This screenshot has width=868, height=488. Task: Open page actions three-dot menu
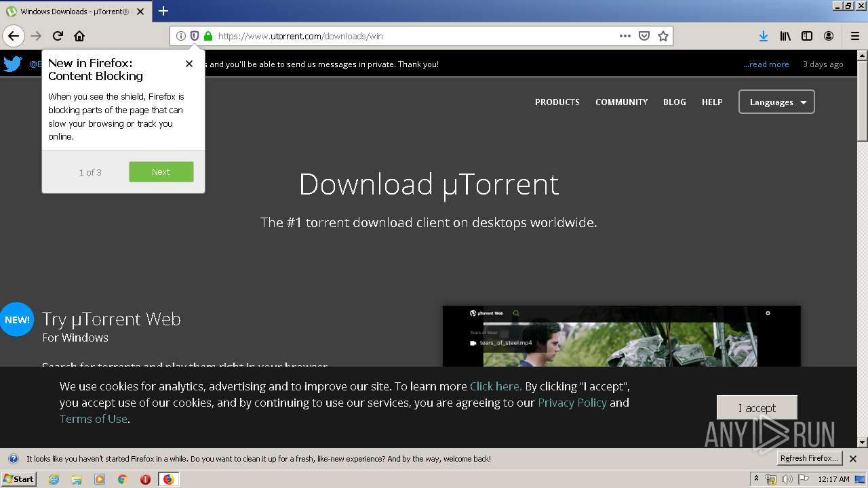click(x=625, y=36)
